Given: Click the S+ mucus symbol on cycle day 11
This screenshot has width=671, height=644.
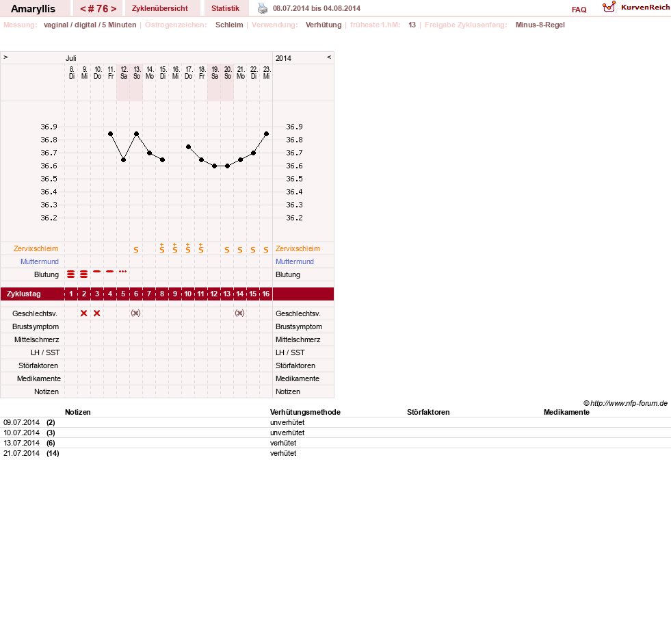Looking at the screenshot, I should click(x=200, y=248).
